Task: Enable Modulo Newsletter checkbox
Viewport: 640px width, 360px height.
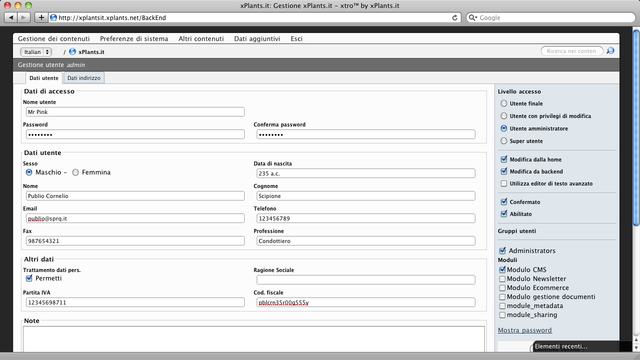Action: [x=502, y=279]
